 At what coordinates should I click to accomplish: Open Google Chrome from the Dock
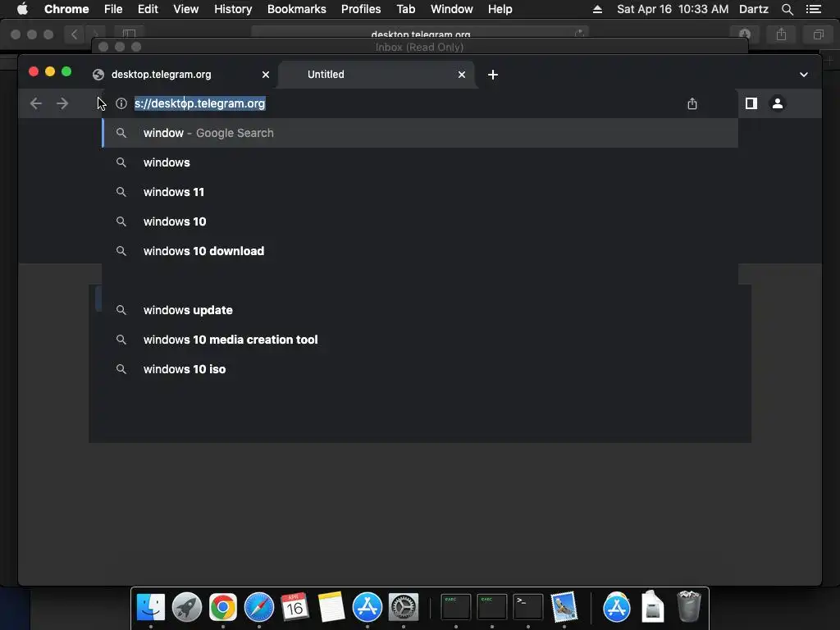223,607
